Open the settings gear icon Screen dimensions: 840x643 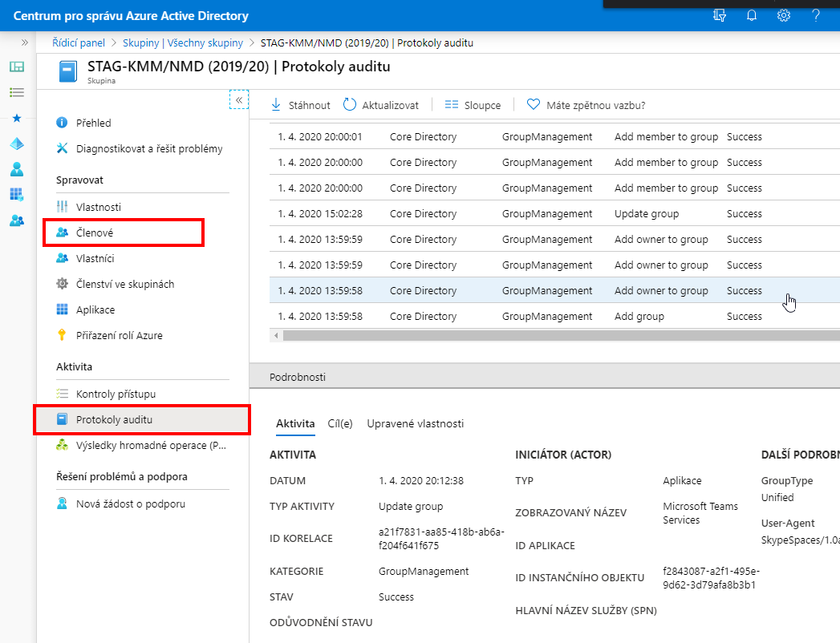783,15
